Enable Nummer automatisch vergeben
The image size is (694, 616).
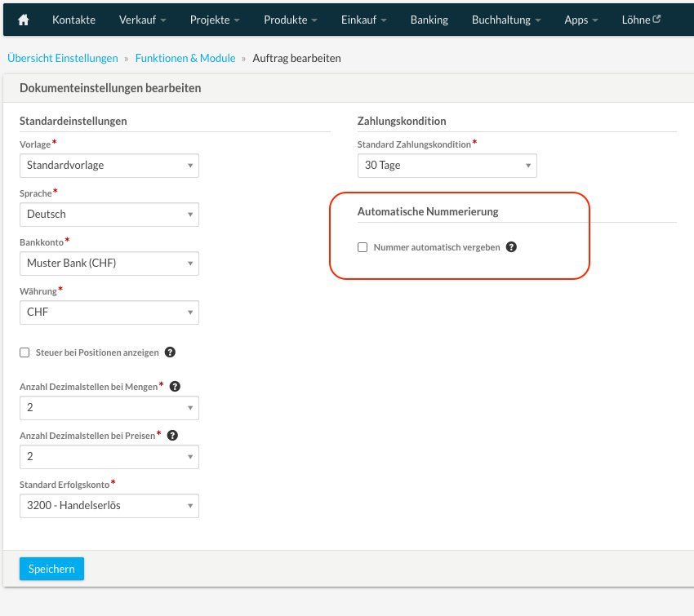coord(363,246)
